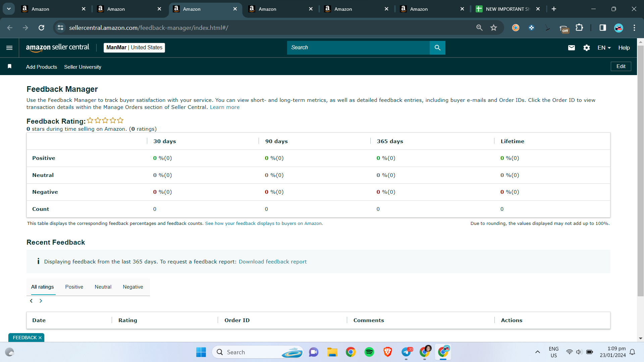Viewport: 644px width, 362px height.
Task: Open the tab search dropdown
Action: [9, 9]
